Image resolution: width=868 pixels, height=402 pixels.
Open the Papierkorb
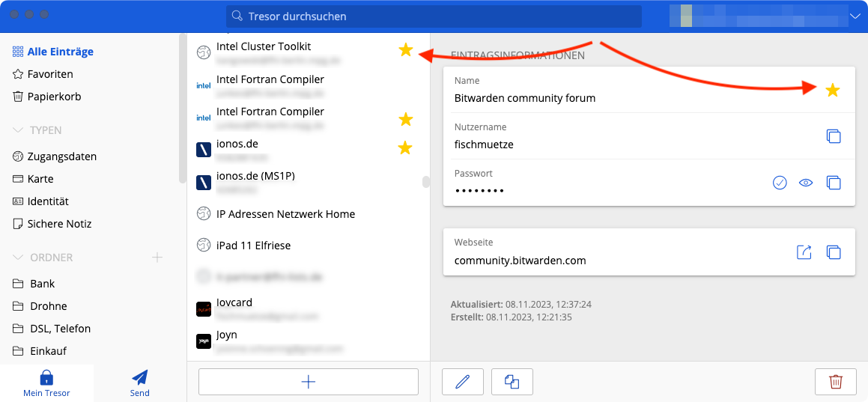(46, 97)
